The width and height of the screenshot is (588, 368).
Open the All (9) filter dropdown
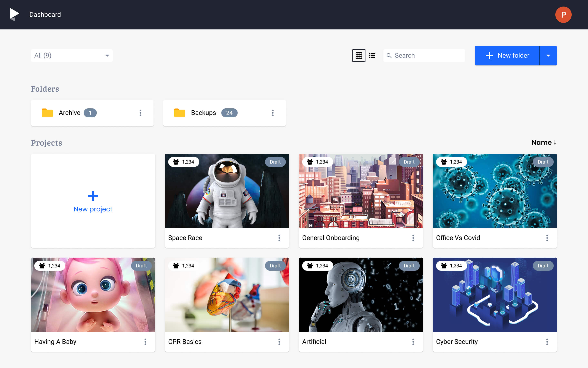pyautogui.click(x=72, y=55)
